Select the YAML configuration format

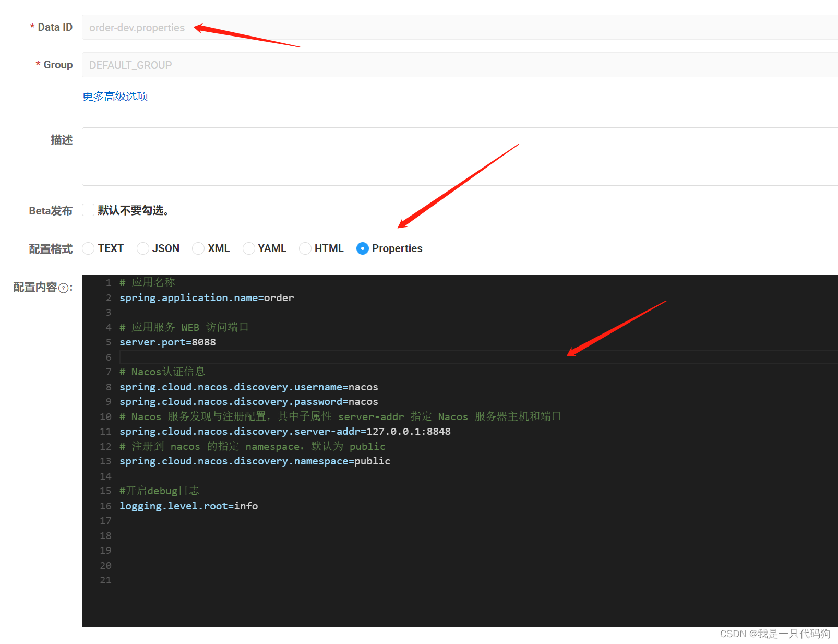(x=249, y=248)
